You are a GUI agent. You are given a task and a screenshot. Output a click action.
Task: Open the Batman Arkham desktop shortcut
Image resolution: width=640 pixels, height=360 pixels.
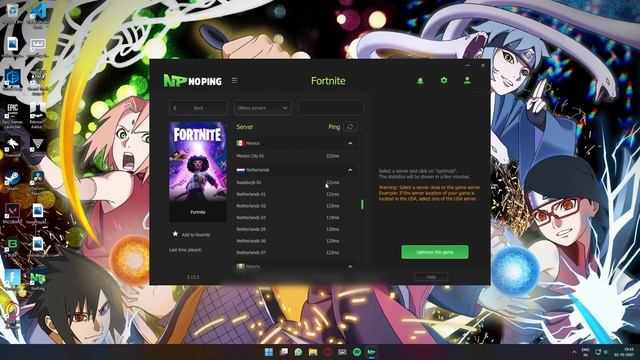pyautogui.click(x=37, y=116)
